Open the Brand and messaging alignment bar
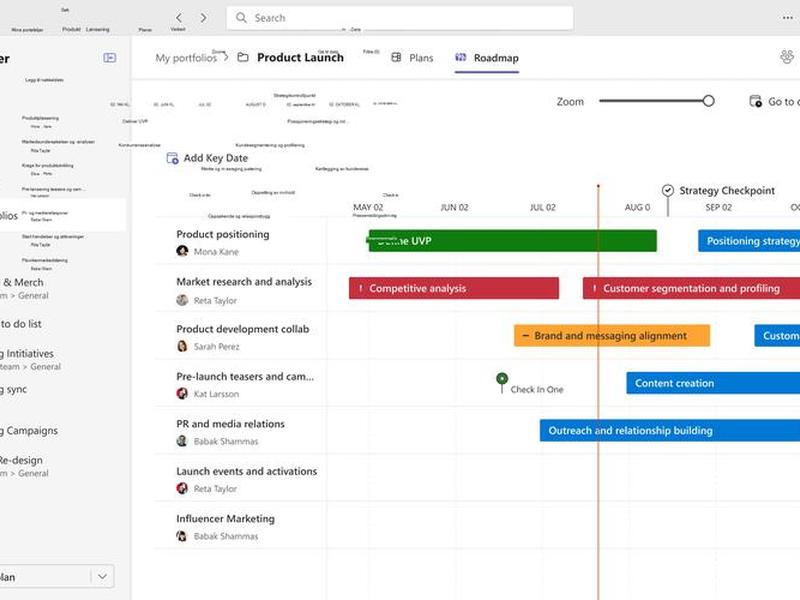 (x=612, y=336)
